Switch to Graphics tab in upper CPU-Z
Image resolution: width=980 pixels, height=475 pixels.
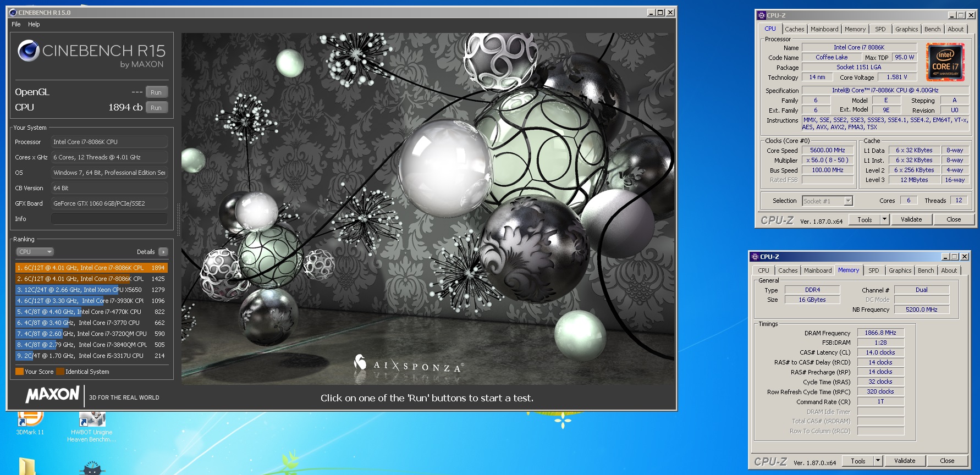pos(906,29)
